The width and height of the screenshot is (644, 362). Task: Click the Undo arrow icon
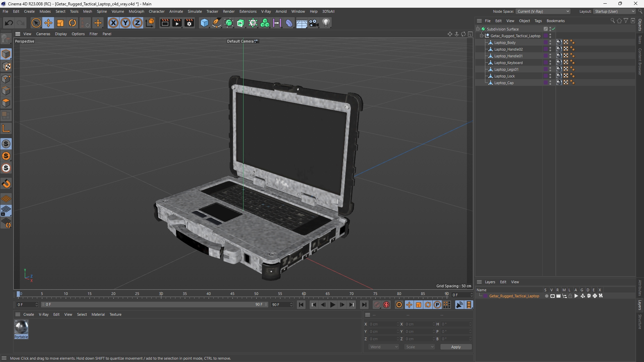point(9,23)
